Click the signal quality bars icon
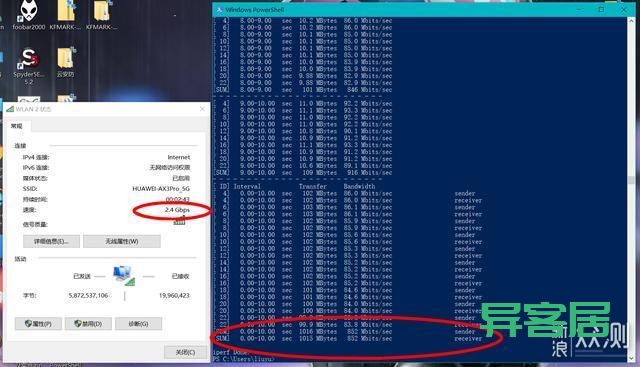Viewport: 640px width, 367px height. coord(180,221)
